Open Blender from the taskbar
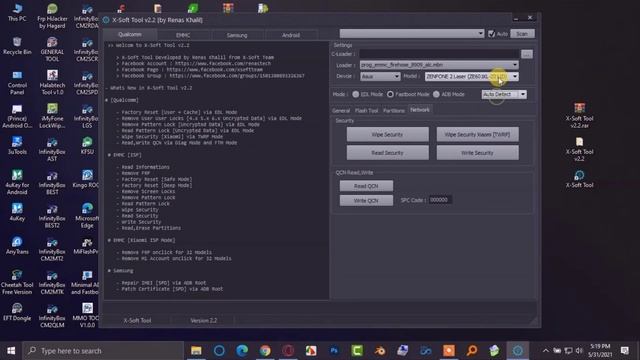The height and width of the screenshot is (360, 640). [380, 351]
